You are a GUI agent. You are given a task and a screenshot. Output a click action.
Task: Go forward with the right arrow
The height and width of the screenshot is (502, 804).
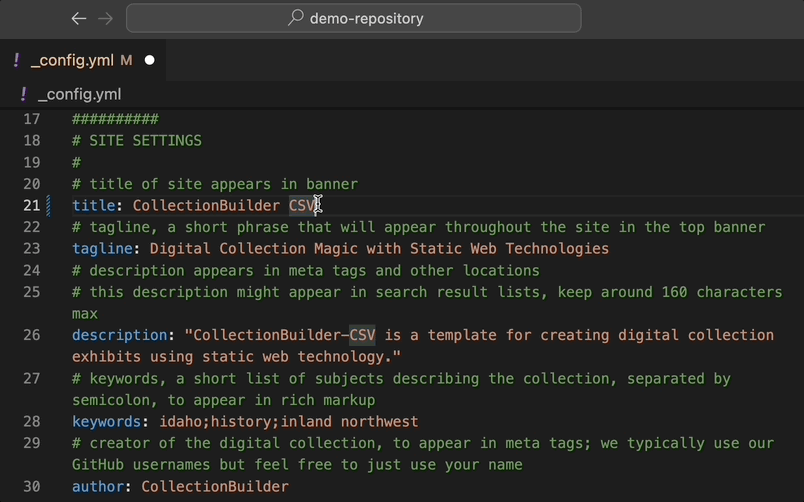coord(105,18)
